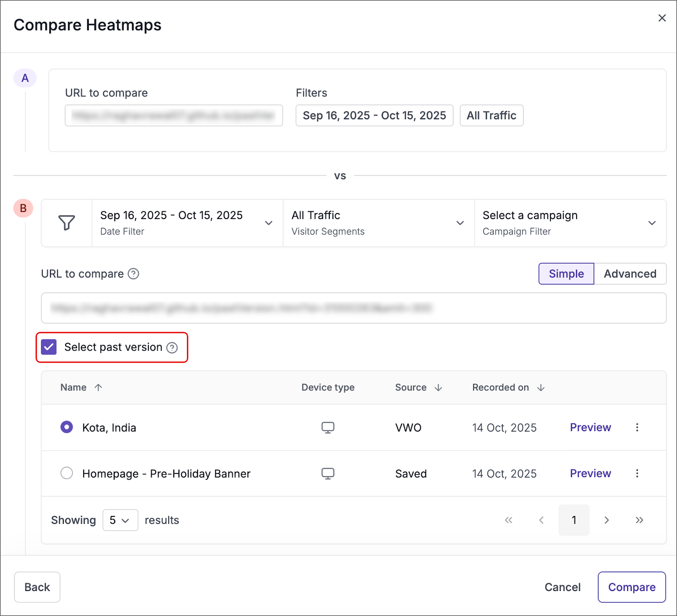Preview the Kota, India heatmap version
The height and width of the screenshot is (616, 677).
590,427
